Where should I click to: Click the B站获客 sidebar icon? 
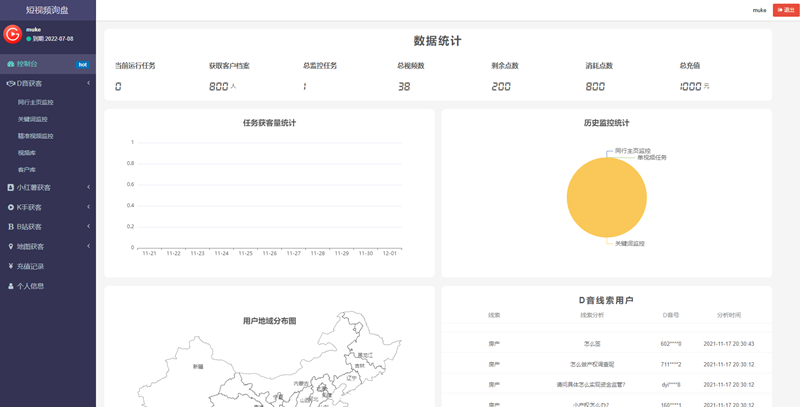[10, 227]
